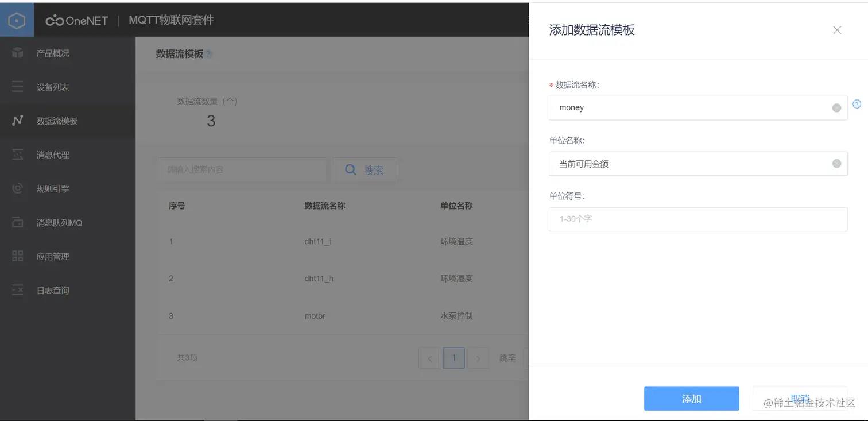This screenshot has height=421, width=868.
Task: Click the 数据流数量（个） label
Action: coord(207,101)
